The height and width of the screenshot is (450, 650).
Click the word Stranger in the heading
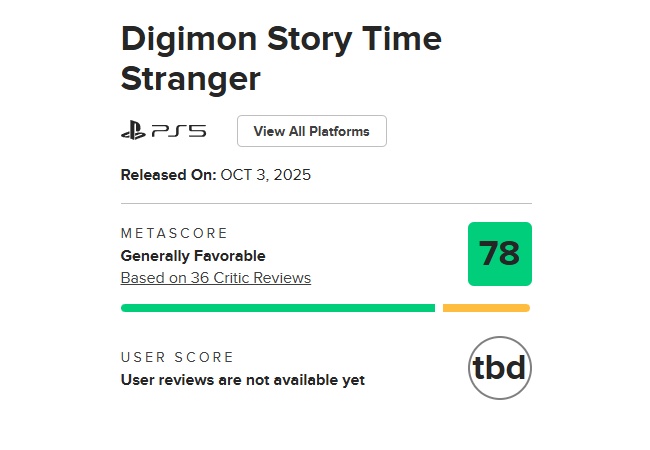190,77
